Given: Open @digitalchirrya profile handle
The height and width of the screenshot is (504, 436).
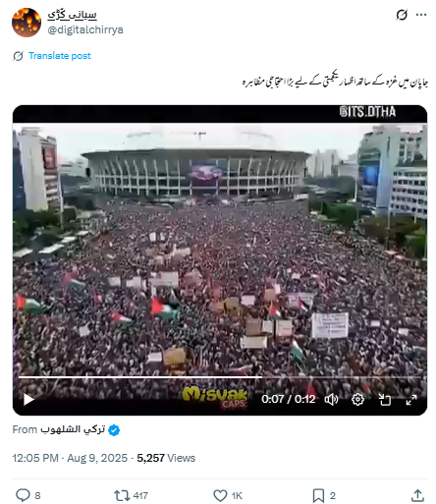Looking at the screenshot, I should (x=85, y=29).
